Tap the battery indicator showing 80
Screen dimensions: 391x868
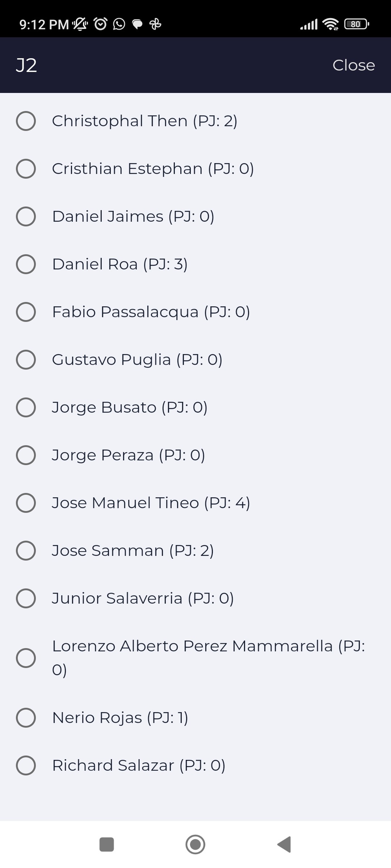[357, 24]
